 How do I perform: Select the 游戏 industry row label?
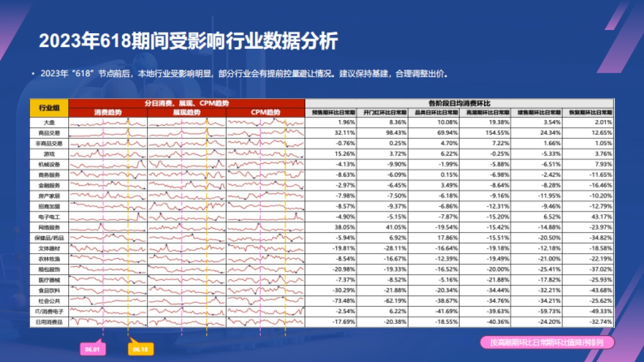(x=50, y=153)
